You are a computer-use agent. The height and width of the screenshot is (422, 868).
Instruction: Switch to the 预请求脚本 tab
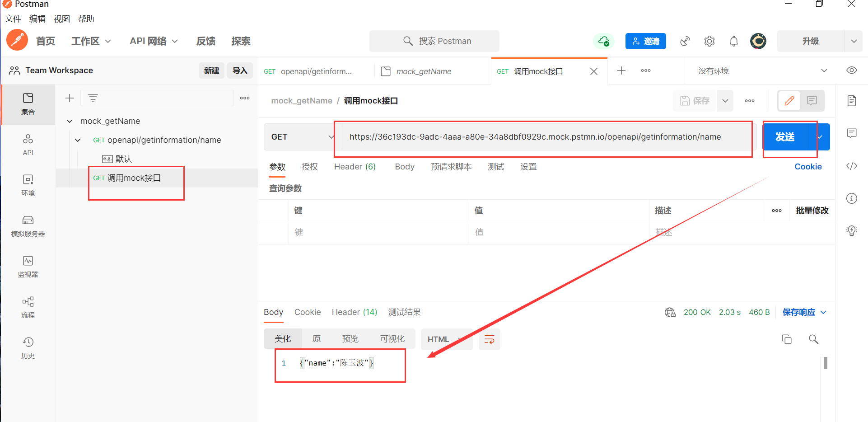(451, 167)
